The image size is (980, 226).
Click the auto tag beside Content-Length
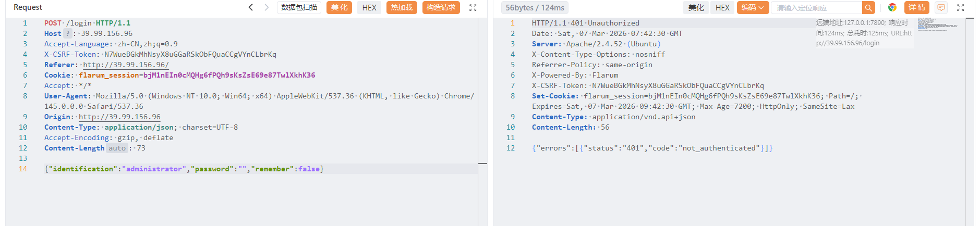[x=117, y=148]
